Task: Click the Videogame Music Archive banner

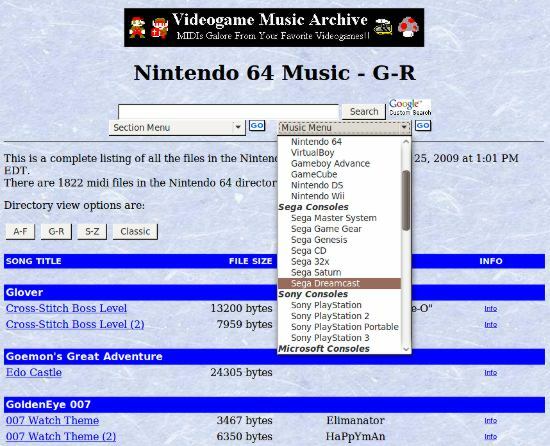Action: [274, 28]
